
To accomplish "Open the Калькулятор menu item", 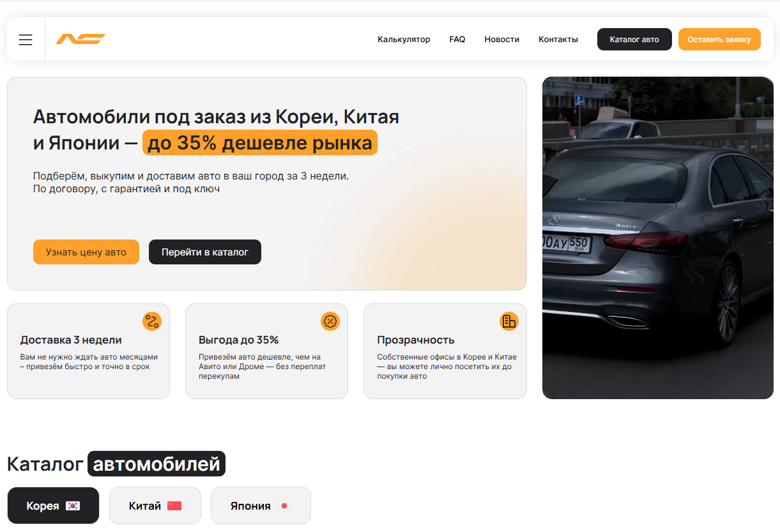I will [x=404, y=39].
